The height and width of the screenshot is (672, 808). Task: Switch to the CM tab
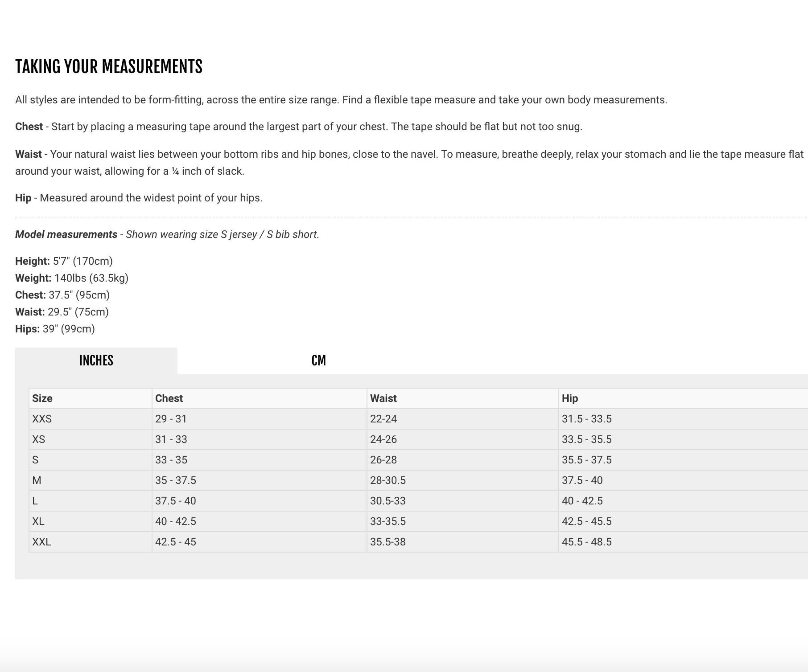coord(318,361)
